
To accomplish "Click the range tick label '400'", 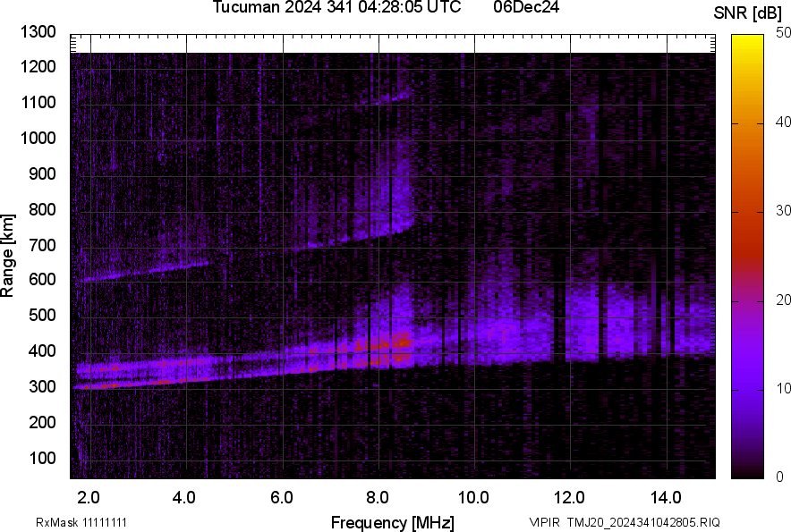I will pos(42,350).
